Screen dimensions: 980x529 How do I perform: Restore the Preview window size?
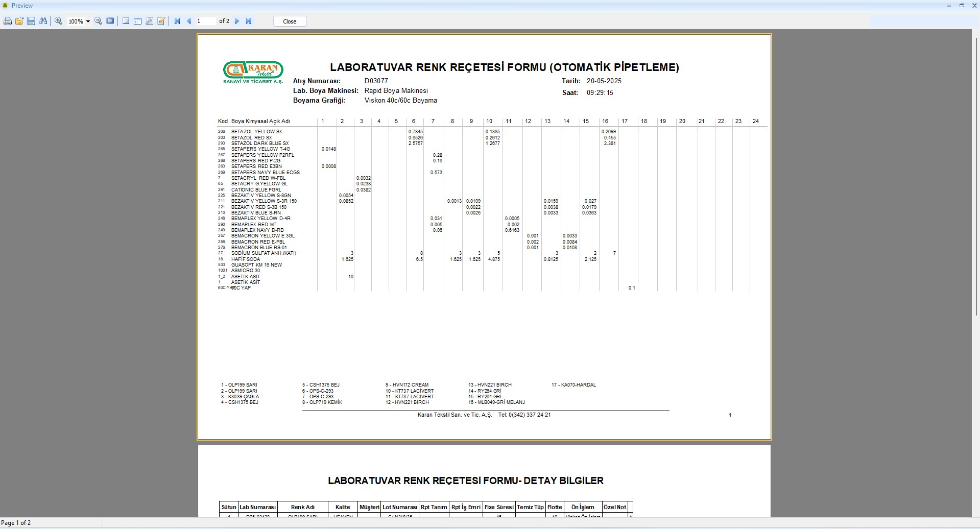962,6
